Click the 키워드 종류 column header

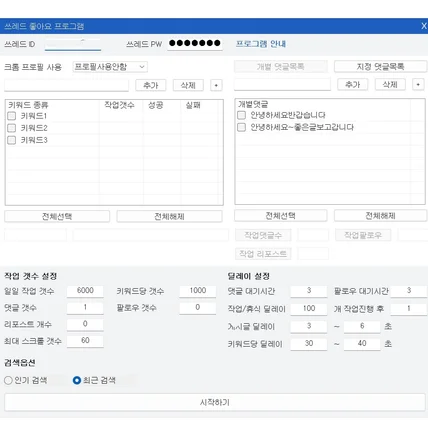point(52,105)
